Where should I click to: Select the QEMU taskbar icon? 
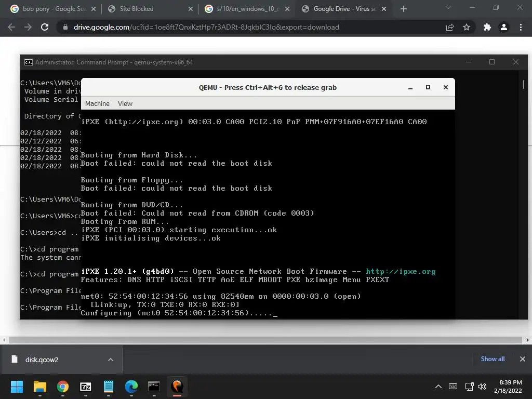(177, 387)
